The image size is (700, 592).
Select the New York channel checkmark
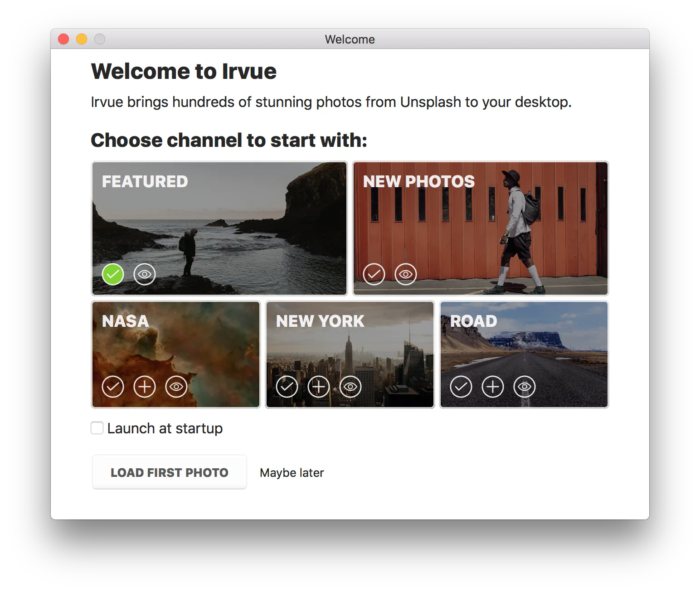[x=287, y=387]
